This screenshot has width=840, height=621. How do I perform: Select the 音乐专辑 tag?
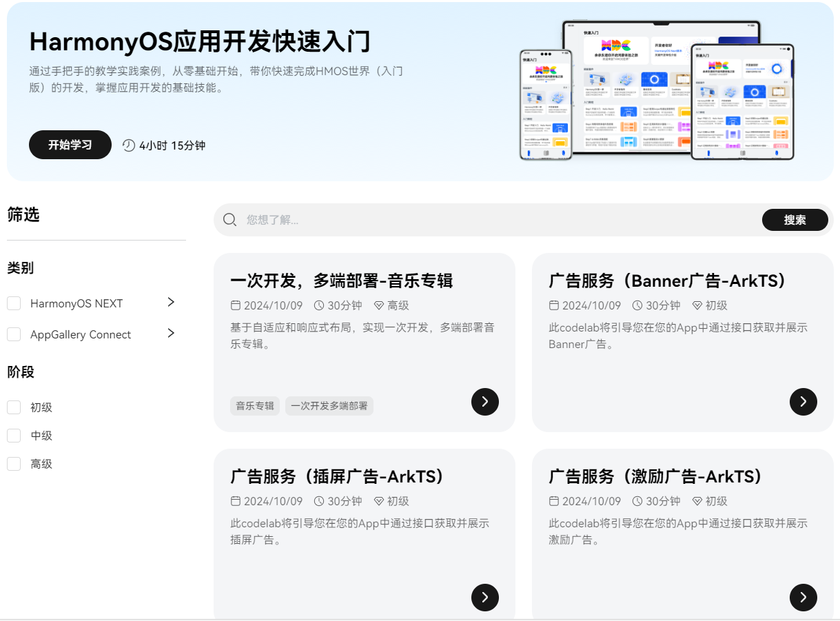coord(255,406)
